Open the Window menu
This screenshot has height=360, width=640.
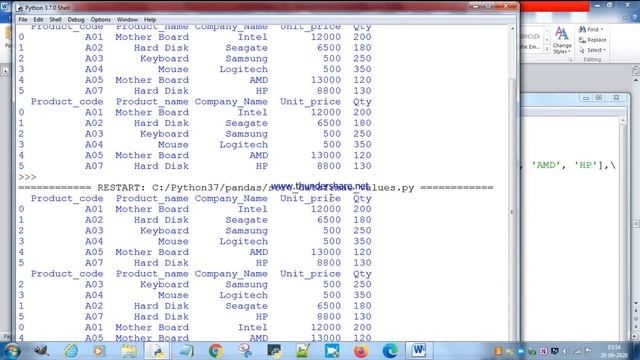point(127,20)
